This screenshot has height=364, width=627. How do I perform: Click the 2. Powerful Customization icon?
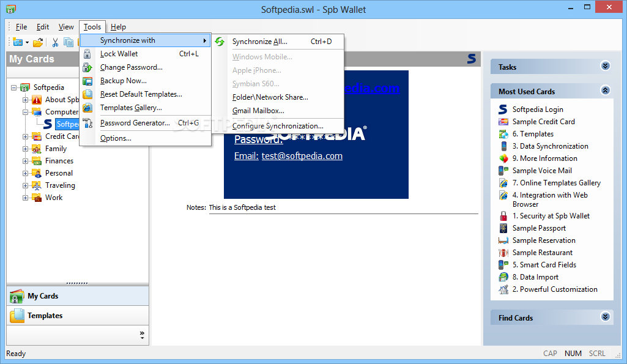coord(503,289)
